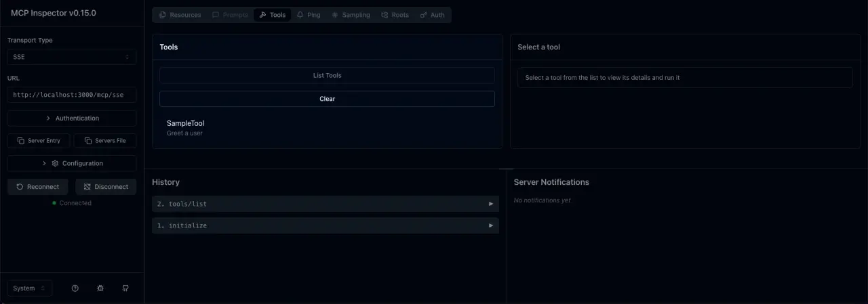Select SampleTool from the tools list
The width and height of the screenshot is (868, 304).
(x=327, y=128)
